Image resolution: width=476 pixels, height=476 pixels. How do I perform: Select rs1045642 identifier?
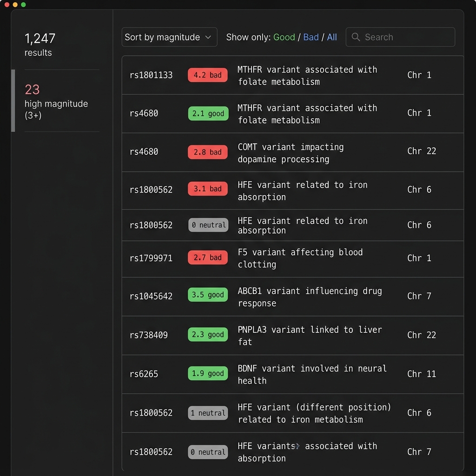(151, 296)
